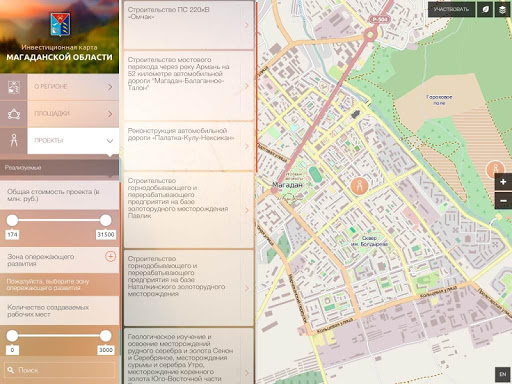Open project «Строительство ПС 220кВ Омчак»
Viewport: 512px width, 384px height.
(x=189, y=25)
